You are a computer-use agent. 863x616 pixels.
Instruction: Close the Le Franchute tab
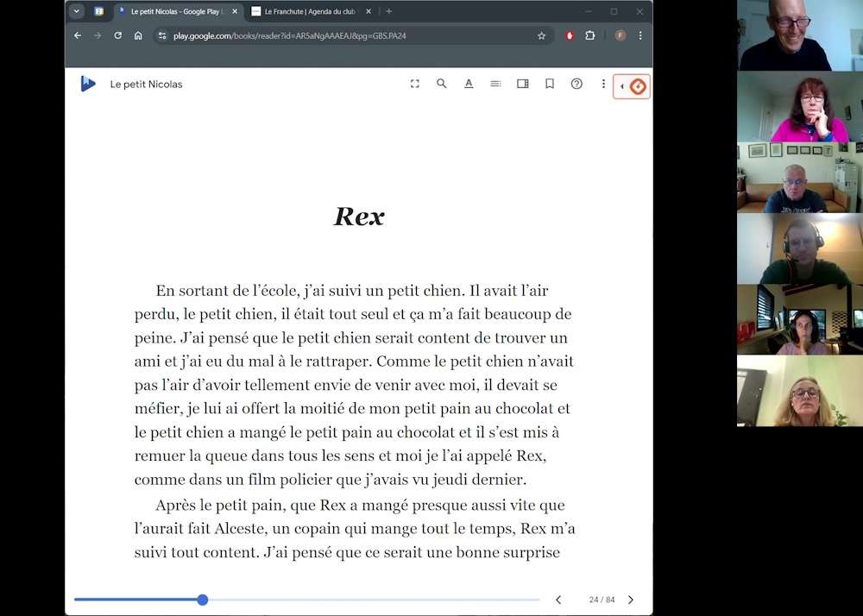[x=369, y=11]
